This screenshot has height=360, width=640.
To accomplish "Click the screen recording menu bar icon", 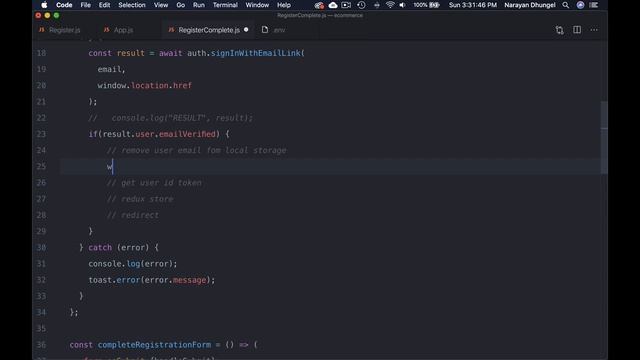I will [346, 5].
